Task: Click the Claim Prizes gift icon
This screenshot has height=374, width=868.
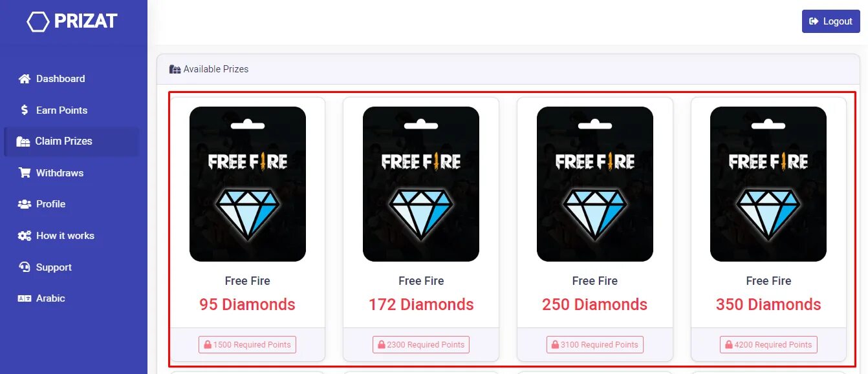Action: 23,141
